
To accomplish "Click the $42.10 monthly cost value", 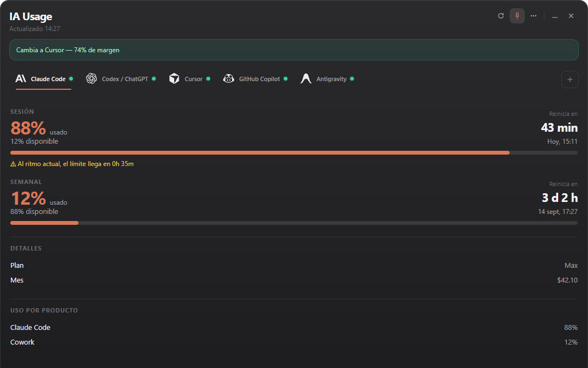I will coord(567,280).
